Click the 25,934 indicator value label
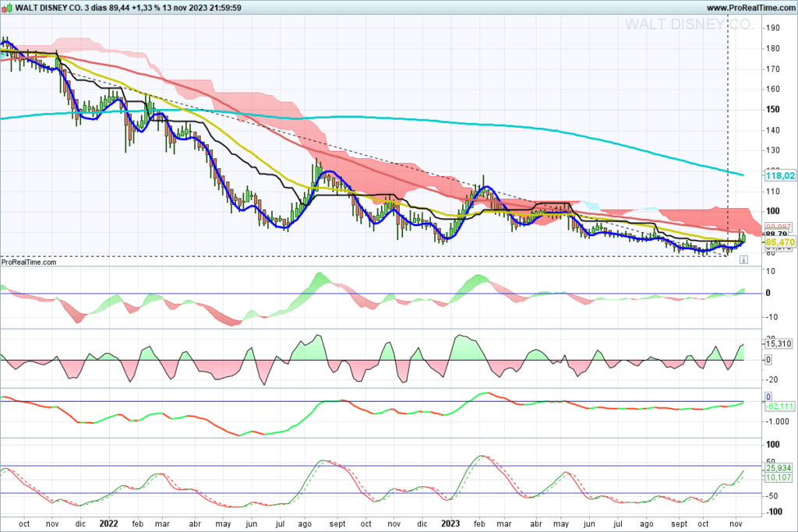The image size is (798, 532). (779, 468)
